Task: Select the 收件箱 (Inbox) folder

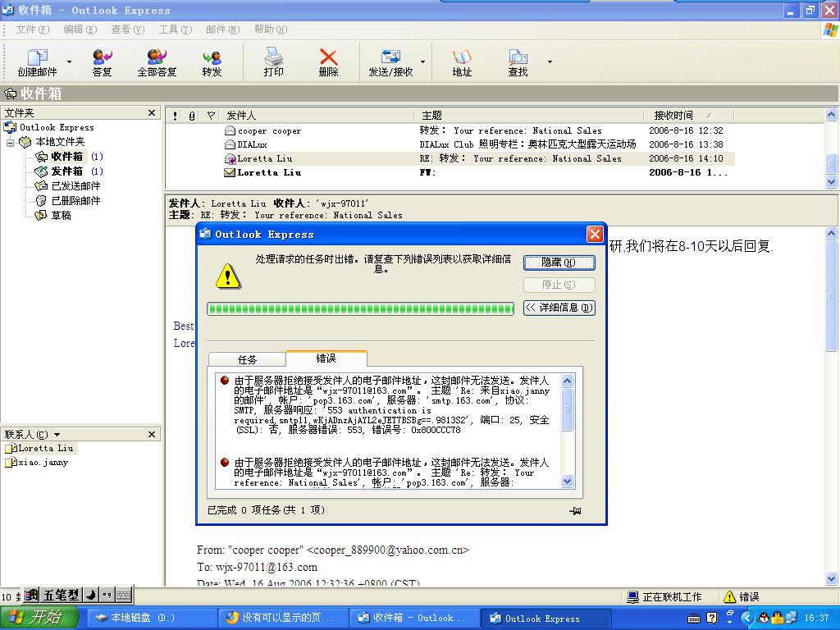Action: point(66,157)
